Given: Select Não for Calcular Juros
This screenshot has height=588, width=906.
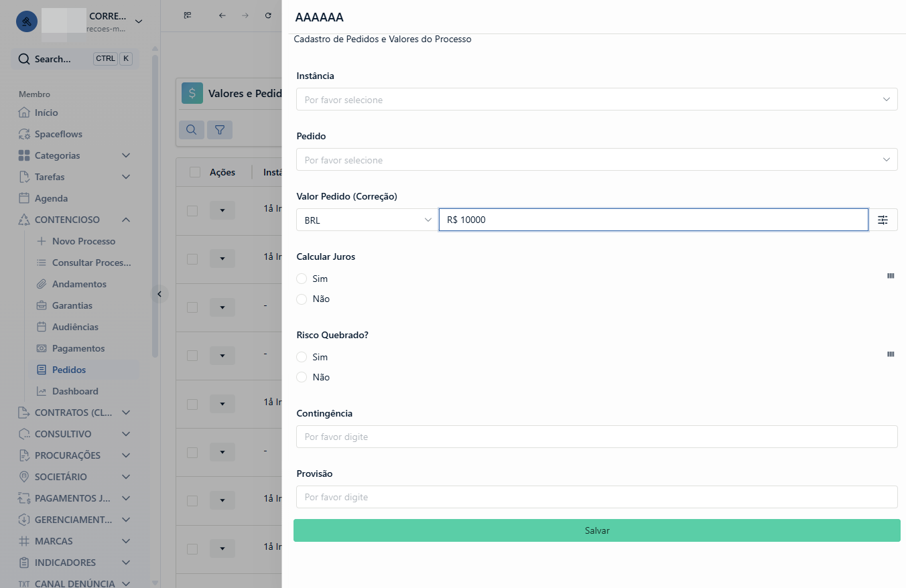Looking at the screenshot, I should tap(302, 299).
